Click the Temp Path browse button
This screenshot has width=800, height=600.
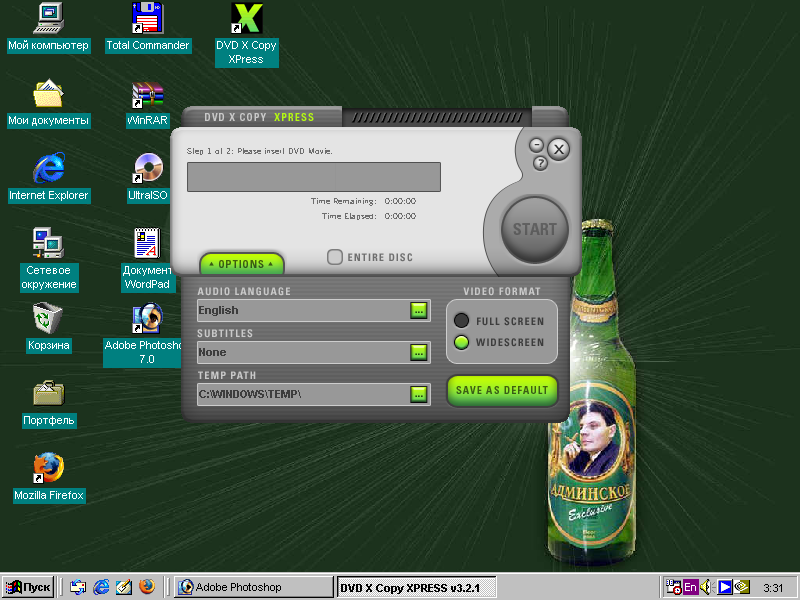pos(418,394)
